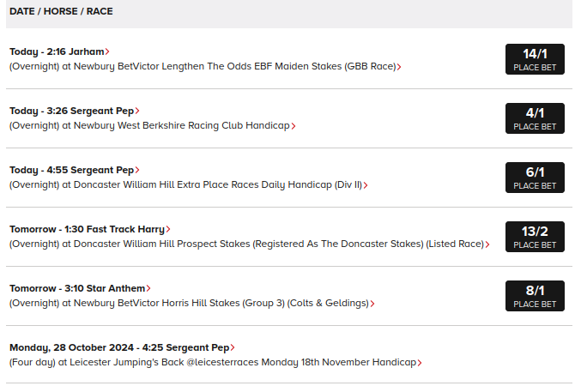Open Newbury BetVictor EBF Maiden Stakes race

[203, 66]
